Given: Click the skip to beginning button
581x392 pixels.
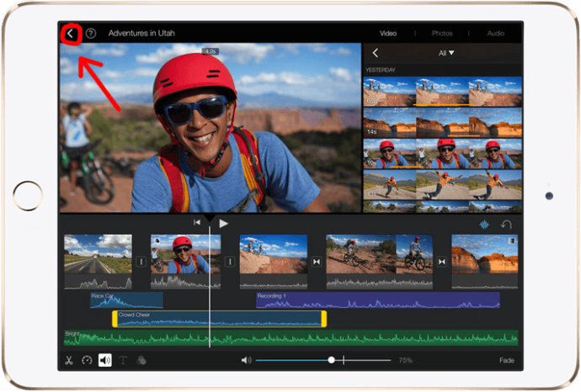Looking at the screenshot, I should tap(197, 222).
